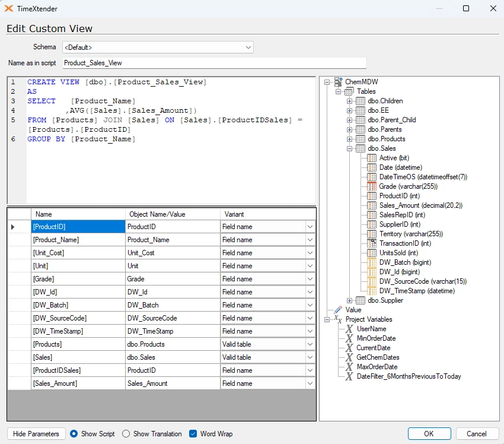This screenshot has height=444, width=504.
Task: Click the GROUP BY line in script
Action: pyautogui.click(x=81, y=139)
